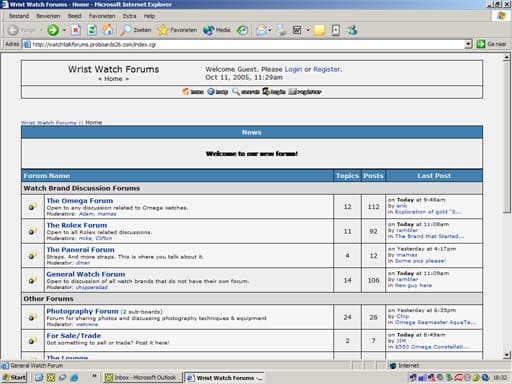
Task: Open The Omega Forum
Action: 80,201
